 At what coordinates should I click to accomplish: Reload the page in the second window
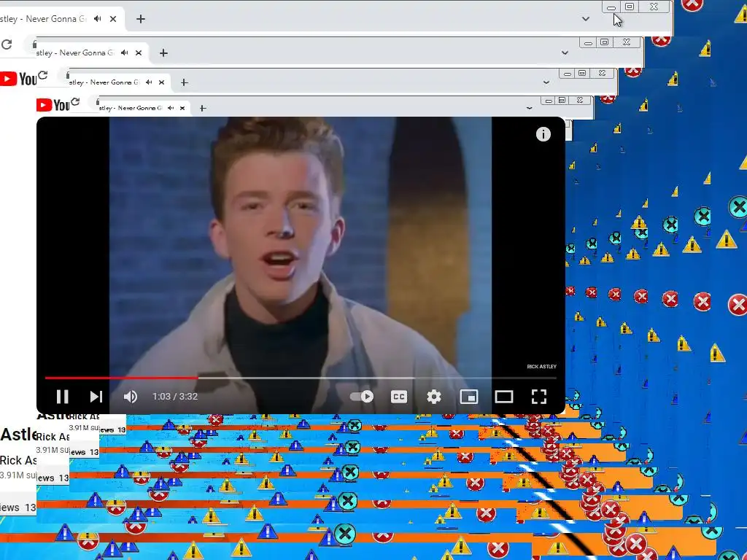[x=43, y=75]
